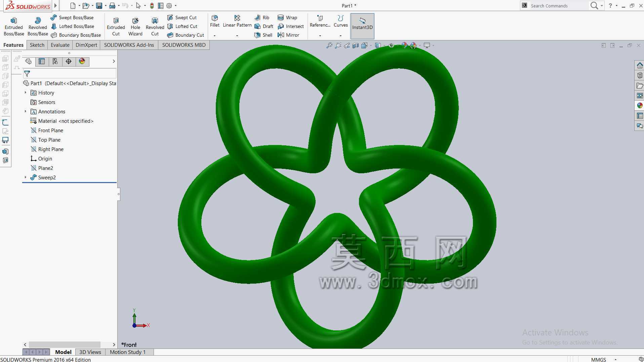
Task: Open the Curves dropdown arrow
Action: pos(340,36)
